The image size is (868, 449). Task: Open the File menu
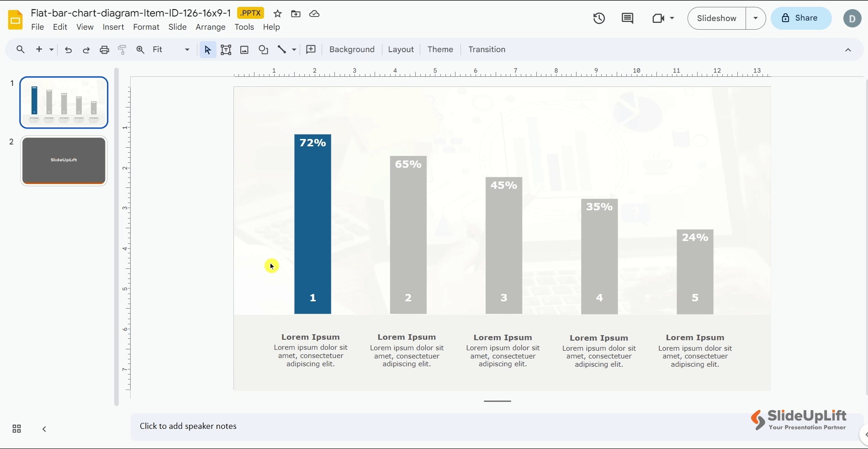37,27
